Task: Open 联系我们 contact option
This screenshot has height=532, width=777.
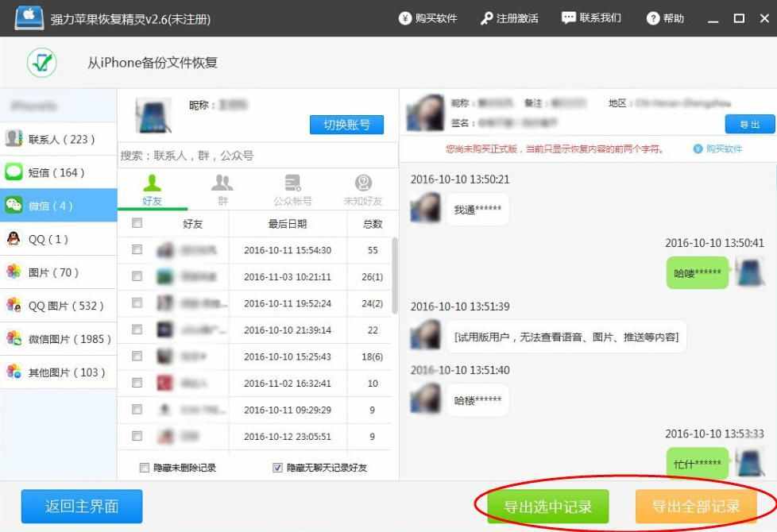Action: coord(591,17)
